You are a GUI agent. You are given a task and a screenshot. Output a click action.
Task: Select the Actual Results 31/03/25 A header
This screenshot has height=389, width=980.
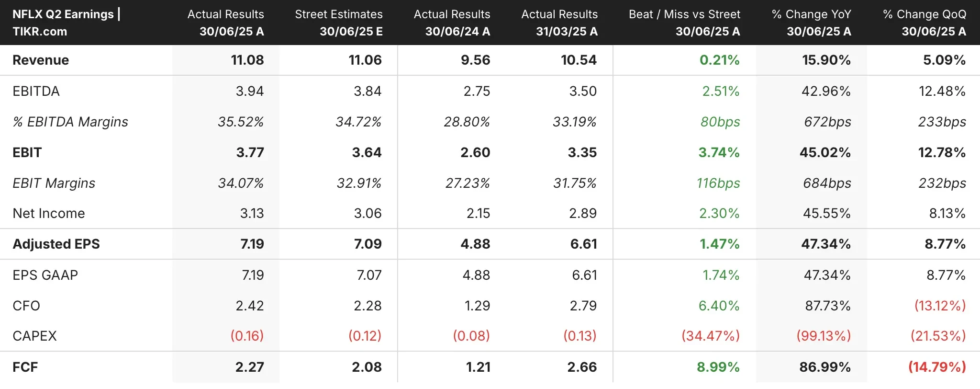click(x=559, y=23)
